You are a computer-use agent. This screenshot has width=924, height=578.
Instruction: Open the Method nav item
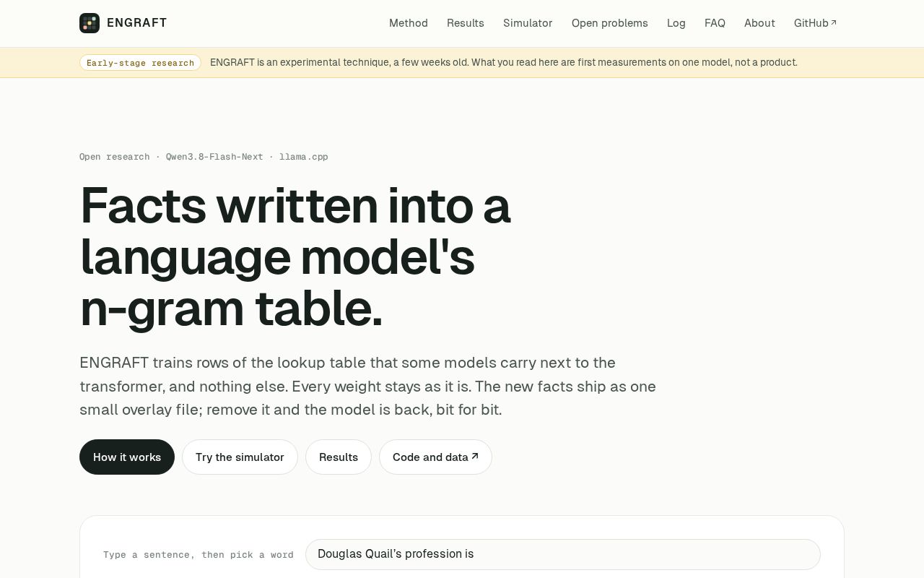[409, 23]
